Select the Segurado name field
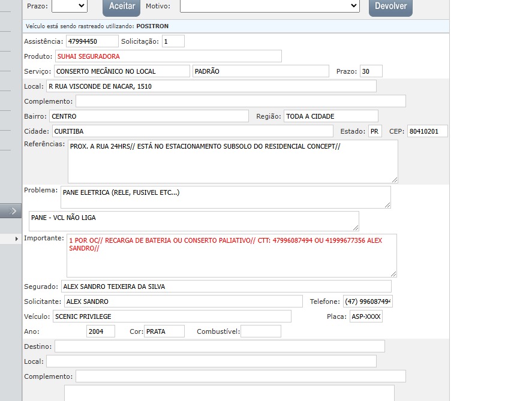Screen dimensions: 532x401 pyautogui.click(x=226, y=287)
